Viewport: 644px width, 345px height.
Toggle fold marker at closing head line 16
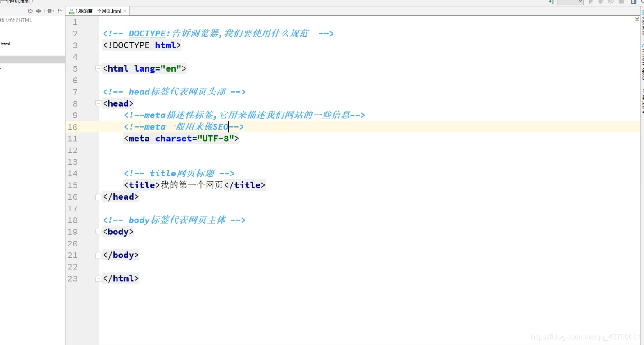[99, 197]
